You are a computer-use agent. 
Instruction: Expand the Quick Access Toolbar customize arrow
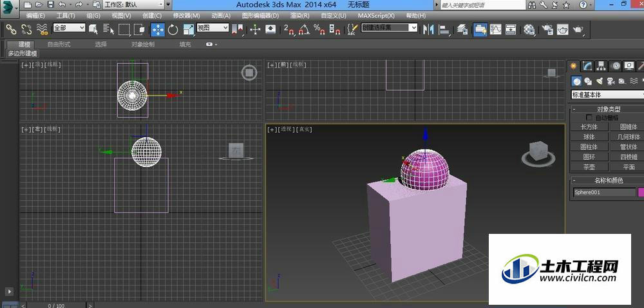click(x=168, y=5)
